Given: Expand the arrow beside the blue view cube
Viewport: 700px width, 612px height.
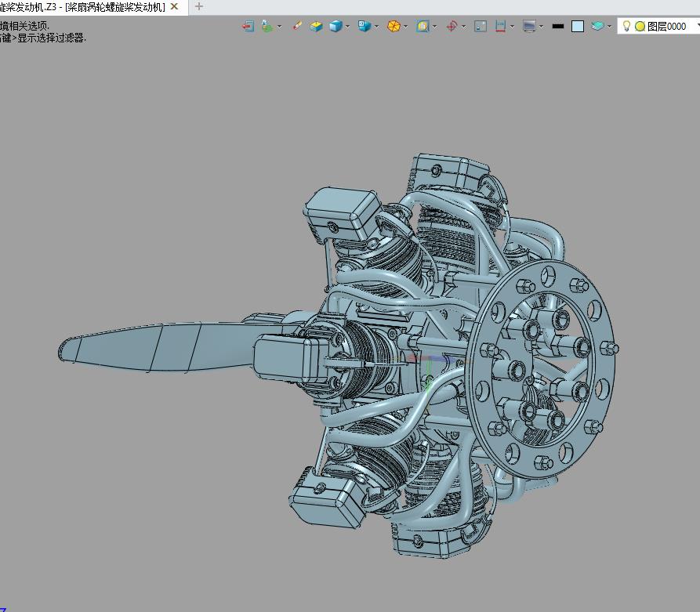Looking at the screenshot, I should pos(376,27).
